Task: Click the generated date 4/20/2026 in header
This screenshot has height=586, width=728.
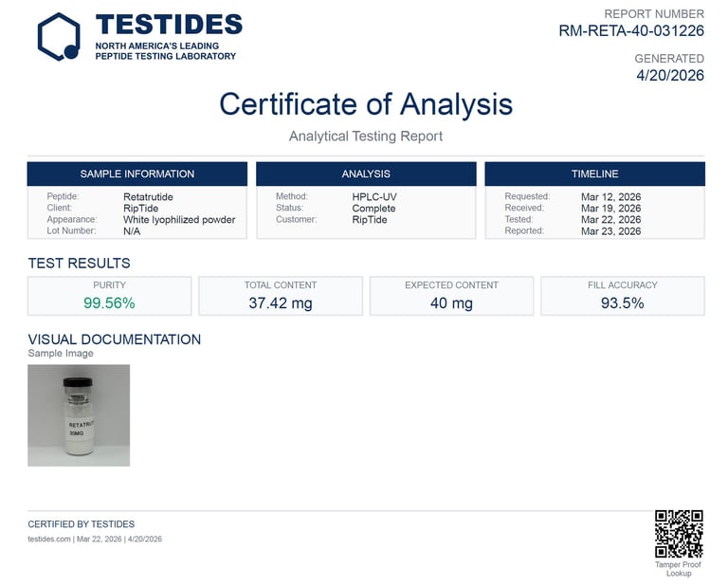Action: click(x=670, y=75)
